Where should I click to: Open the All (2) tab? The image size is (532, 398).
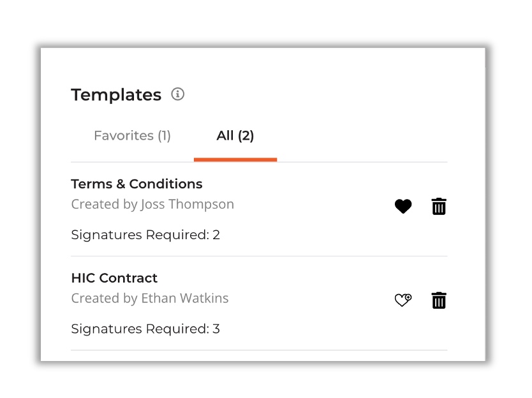coord(235,135)
